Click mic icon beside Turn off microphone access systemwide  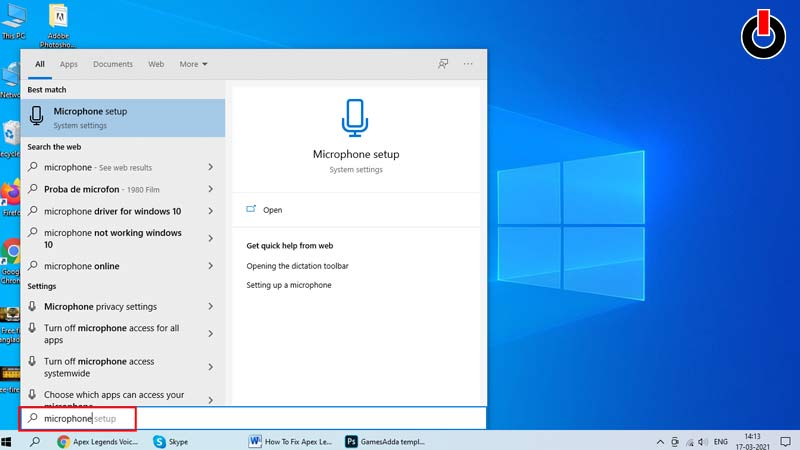click(32, 361)
